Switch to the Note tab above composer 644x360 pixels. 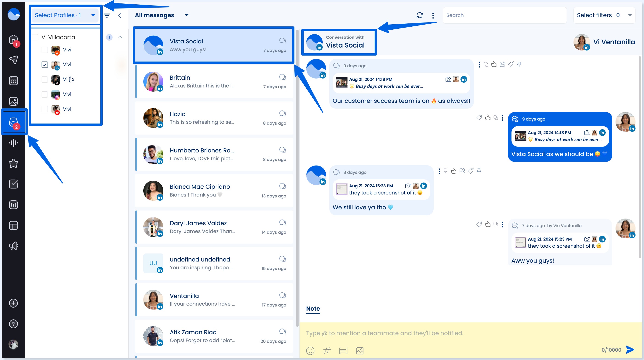313,309
